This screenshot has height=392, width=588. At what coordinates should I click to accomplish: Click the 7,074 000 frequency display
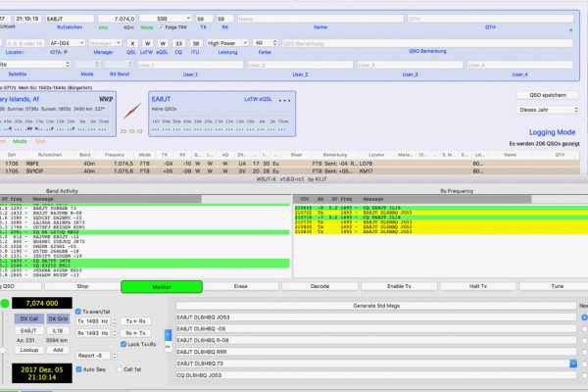tap(42, 303)
